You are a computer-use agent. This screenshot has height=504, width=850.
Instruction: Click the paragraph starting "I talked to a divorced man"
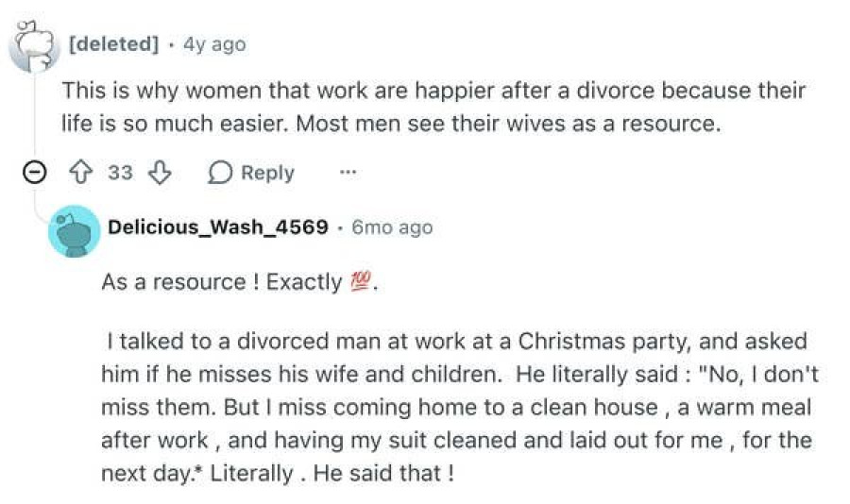pos(460,407)
